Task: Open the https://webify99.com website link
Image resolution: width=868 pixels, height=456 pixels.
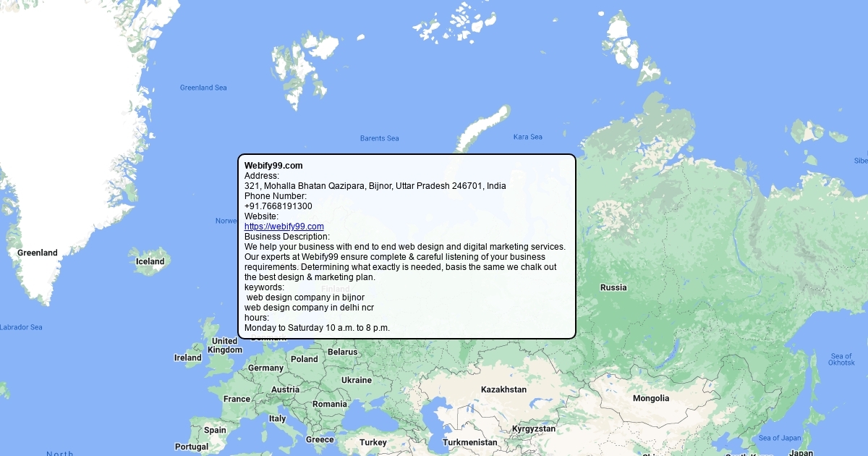Action: pyautogui.click(x=284, y=227)
